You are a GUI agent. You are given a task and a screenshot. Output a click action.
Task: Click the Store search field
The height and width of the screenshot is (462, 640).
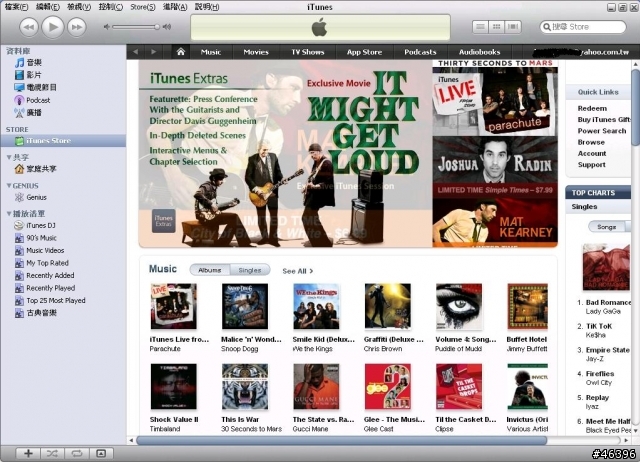pos(582,27)
